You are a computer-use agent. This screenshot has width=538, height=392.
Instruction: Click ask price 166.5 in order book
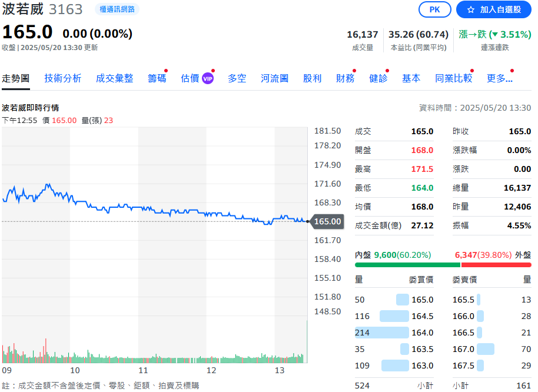click(x=463, y=333)
